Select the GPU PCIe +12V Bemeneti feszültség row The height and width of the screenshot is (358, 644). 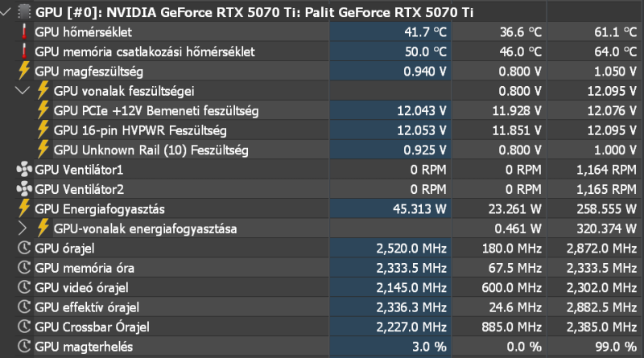tap(328, 110)
